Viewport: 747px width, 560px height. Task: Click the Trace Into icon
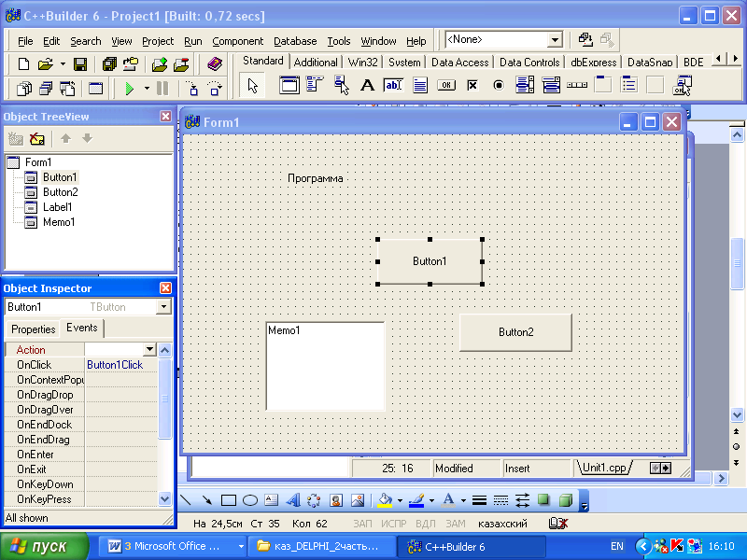click(x=192, y=89)
